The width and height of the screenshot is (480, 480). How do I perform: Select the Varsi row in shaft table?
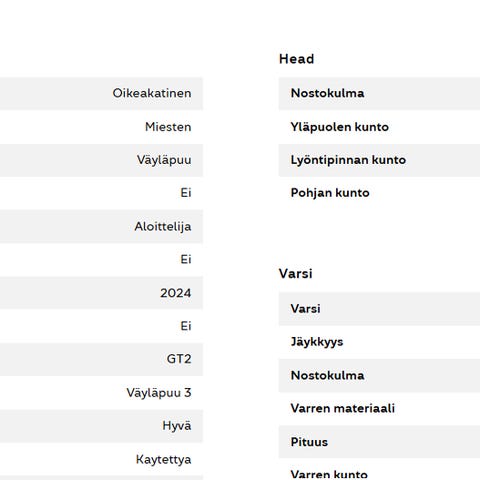[x=379, y=309]
